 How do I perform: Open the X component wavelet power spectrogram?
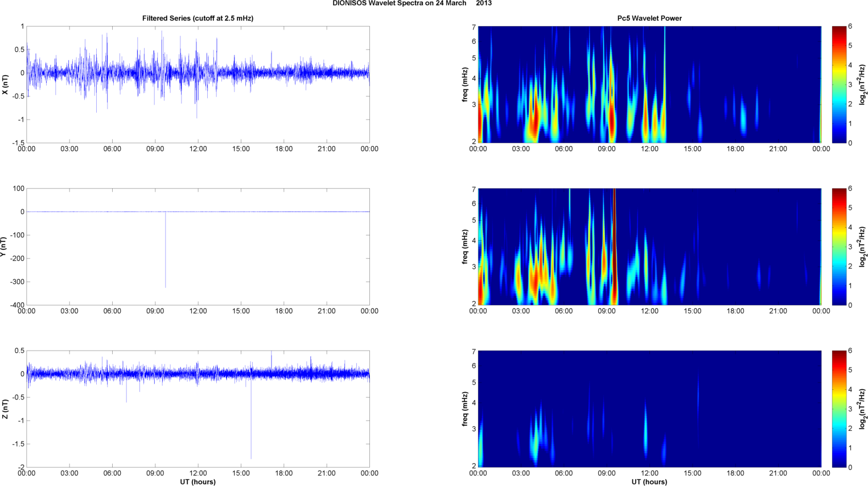click(649, 84)
